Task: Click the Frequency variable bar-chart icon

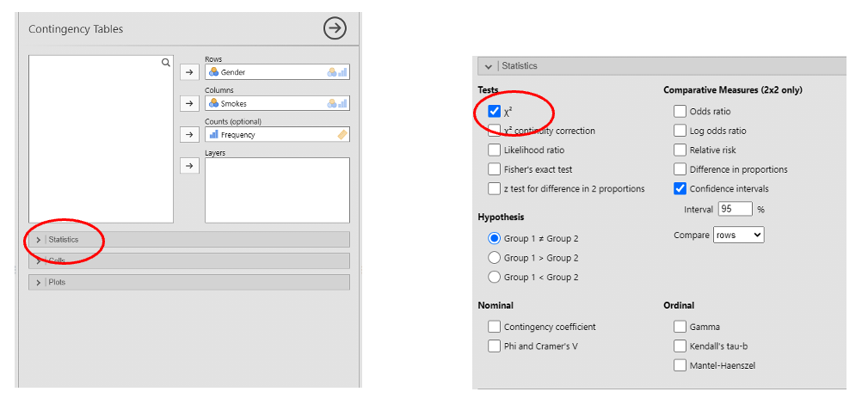Action: point(213,134)
